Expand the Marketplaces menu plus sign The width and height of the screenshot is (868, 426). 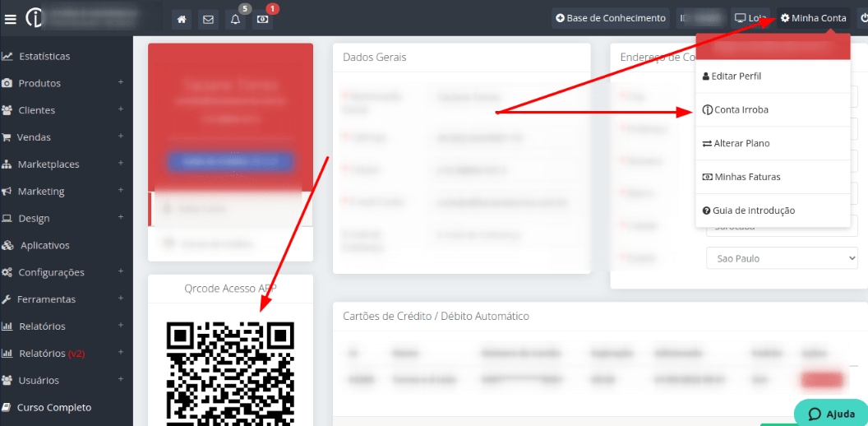[x=121, y=164]
